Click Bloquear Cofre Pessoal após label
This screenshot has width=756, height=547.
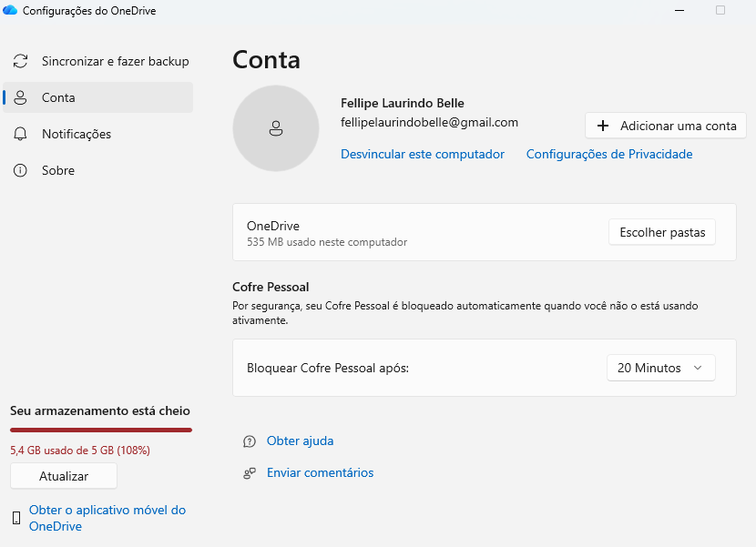click(328, 369)
